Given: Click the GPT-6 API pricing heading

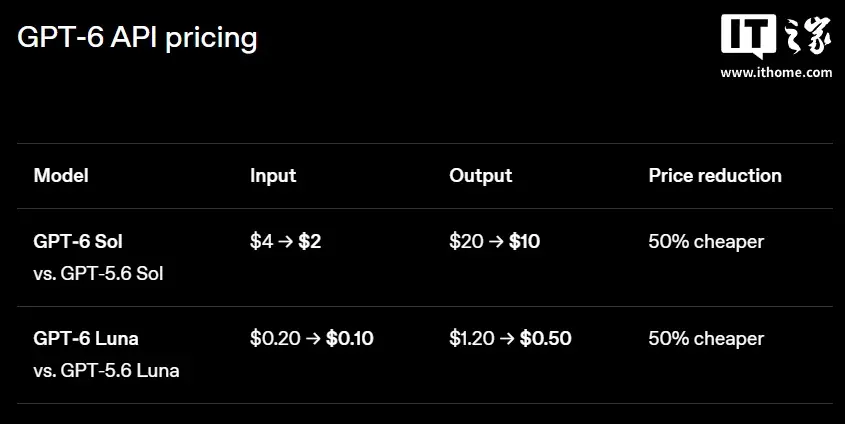Looking at the screenshot, I should pyautogui.click(x=137, y=38).
